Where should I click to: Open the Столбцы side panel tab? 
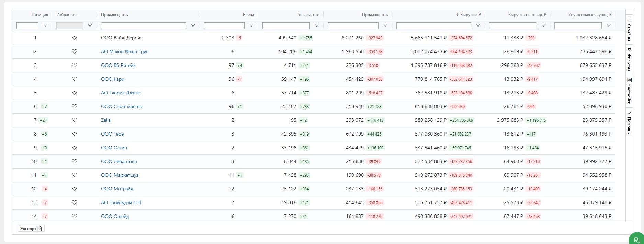tap(629, 30)
